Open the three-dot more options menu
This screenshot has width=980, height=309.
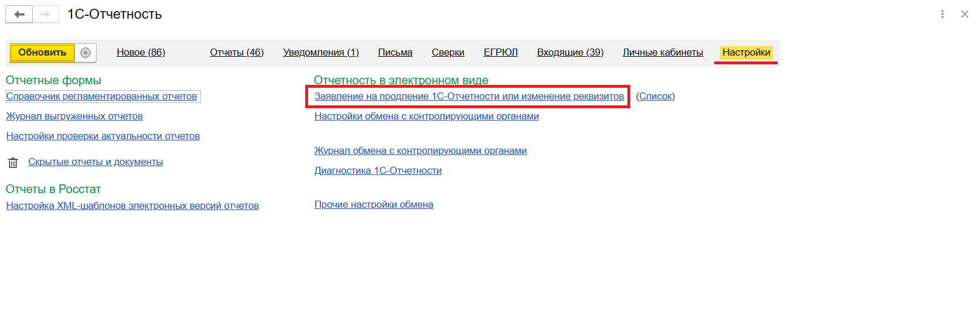pos(943,14)
